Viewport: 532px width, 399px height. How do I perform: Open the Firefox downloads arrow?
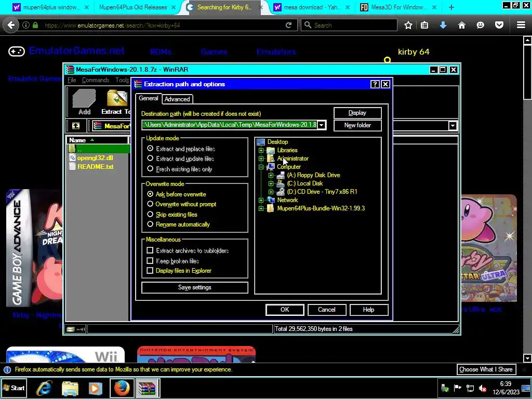tap(443, 25)
